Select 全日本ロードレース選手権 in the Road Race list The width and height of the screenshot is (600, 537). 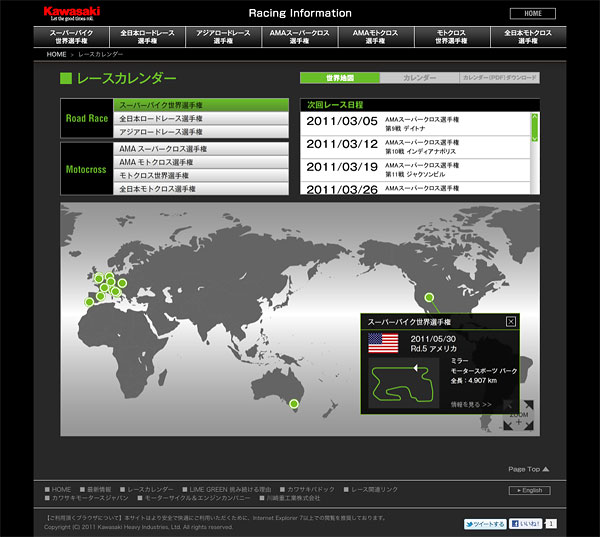coord(201,118)
